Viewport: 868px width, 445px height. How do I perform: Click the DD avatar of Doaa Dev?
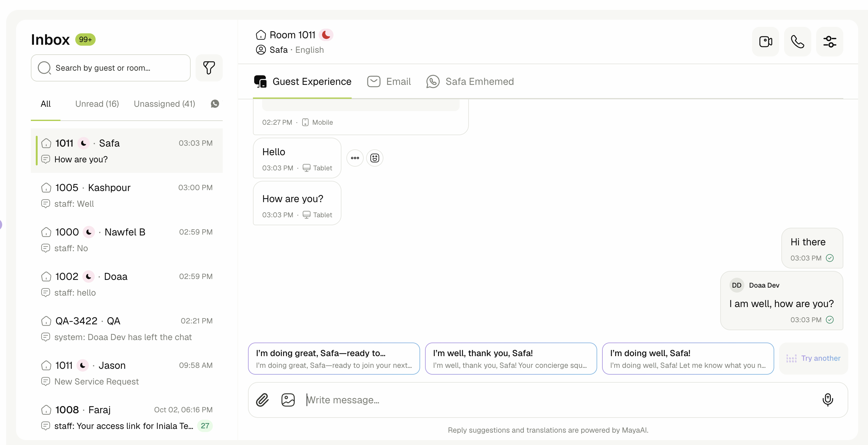point(737,285)
